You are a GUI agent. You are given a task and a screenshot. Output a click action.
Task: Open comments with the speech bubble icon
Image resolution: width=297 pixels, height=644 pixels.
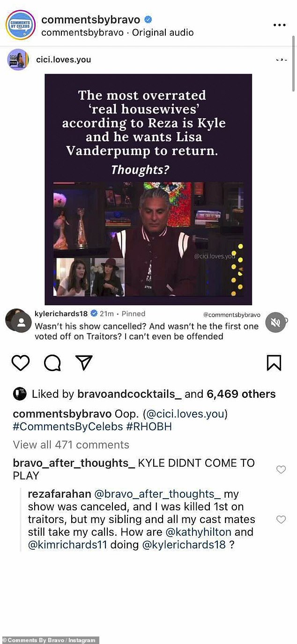pos(52,363)
